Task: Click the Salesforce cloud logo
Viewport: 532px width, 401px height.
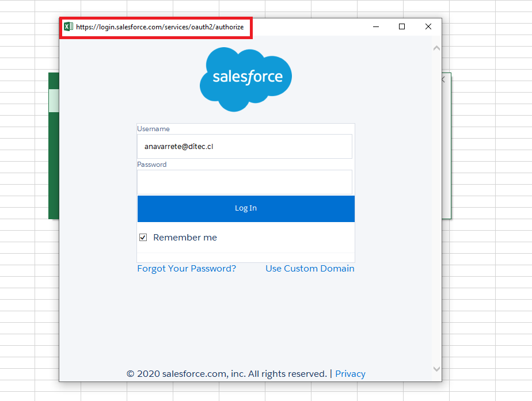Action: [246, 79]
